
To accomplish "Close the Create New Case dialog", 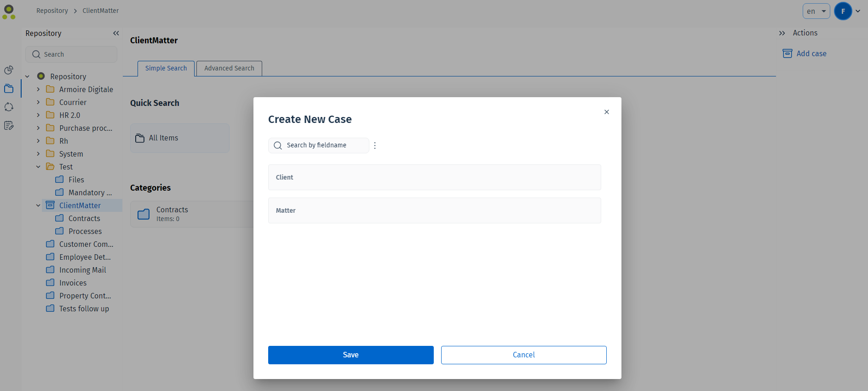I will point(607,112).
